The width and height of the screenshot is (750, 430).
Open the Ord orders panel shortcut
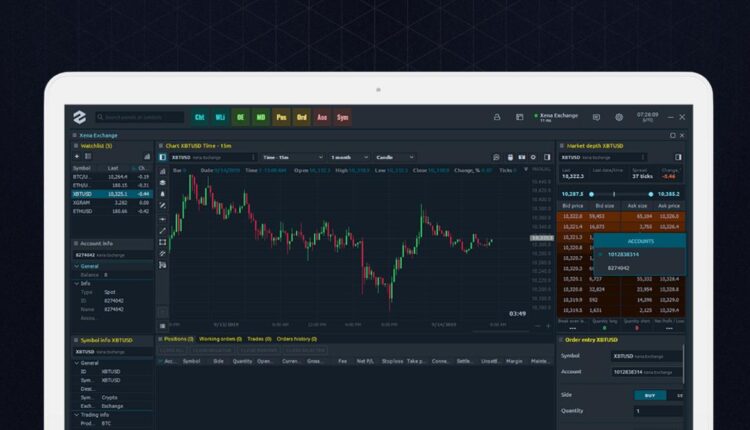point(302,117)
